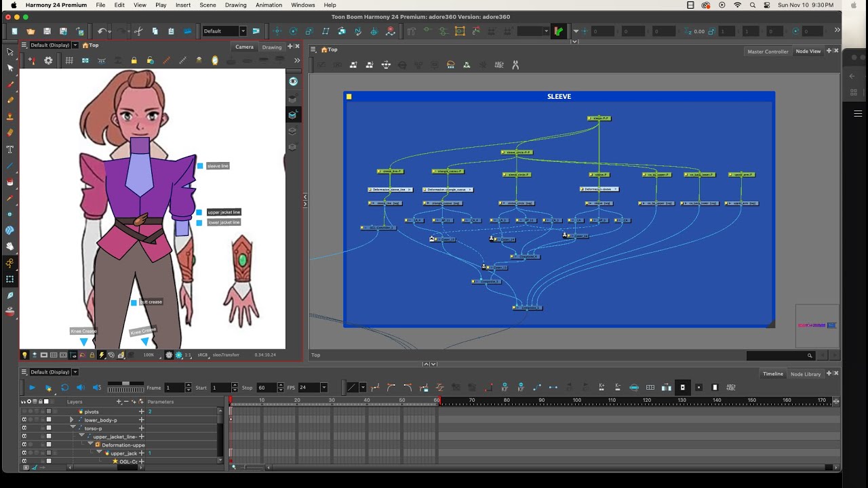Click the Node View cable cutter icon
The height and width of the screenshot is (488, 868).
[515, 65]
